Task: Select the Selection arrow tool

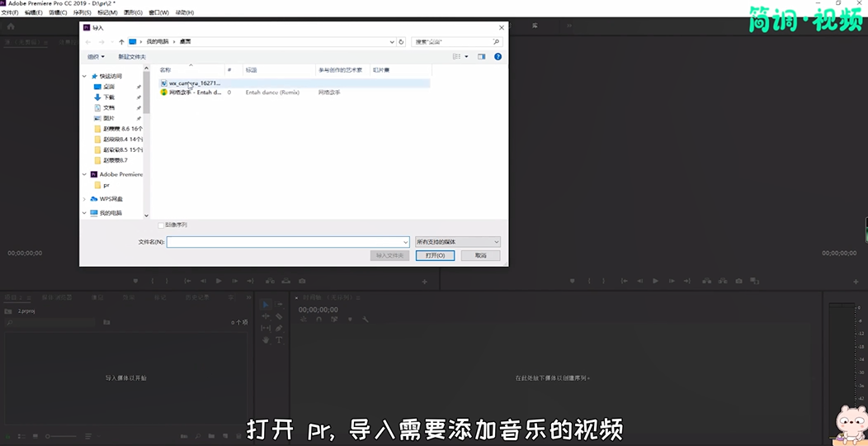Action: point(266,306)
